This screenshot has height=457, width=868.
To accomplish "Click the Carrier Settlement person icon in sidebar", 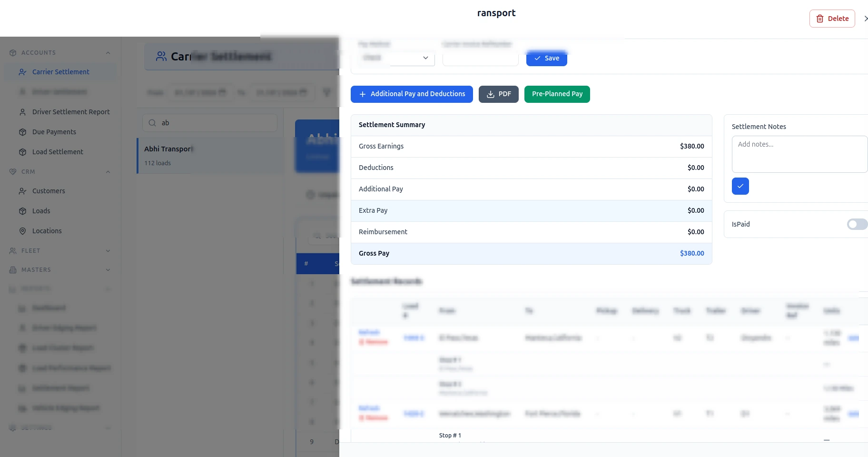I will pos(22,72).
